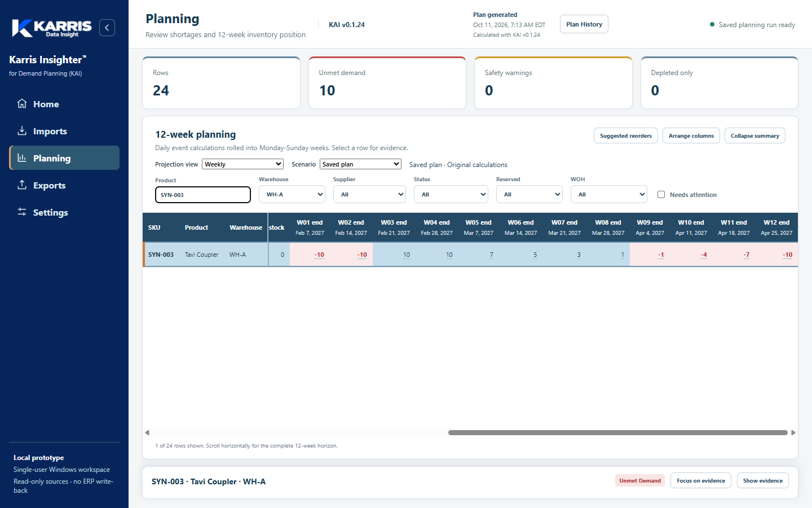Select the Unmet demand summary card

coord(387,82)
